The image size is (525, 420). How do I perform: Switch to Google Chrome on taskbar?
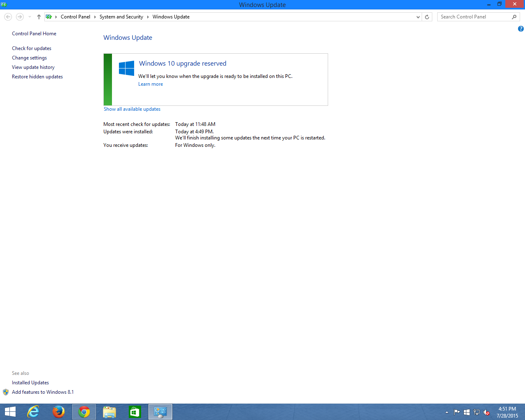[x=84, y=412]
